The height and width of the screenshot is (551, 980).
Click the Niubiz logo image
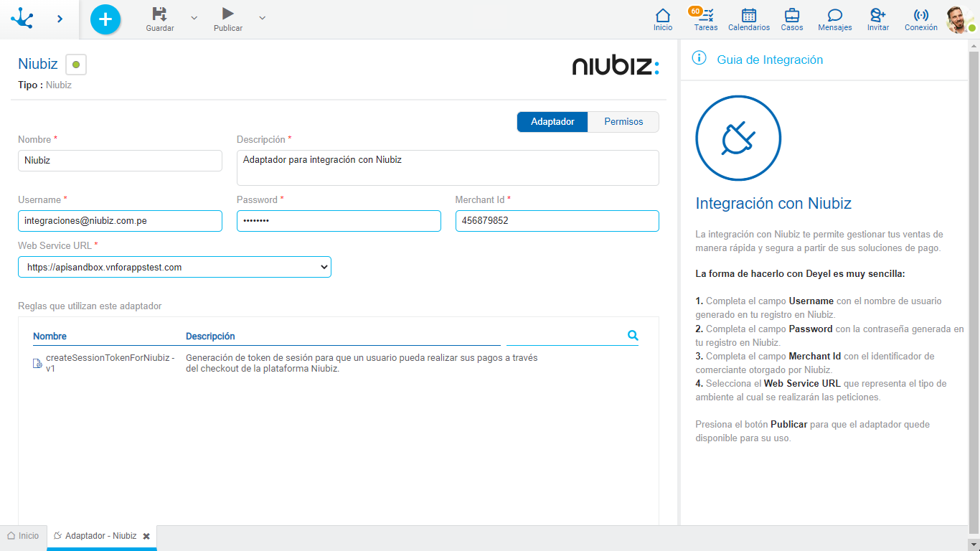tap(616, 66)
